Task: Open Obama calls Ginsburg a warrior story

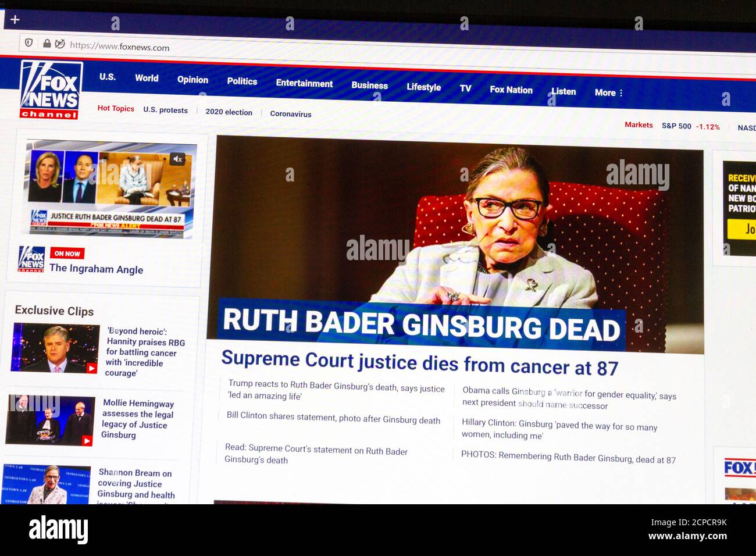Action: click(x=569, y=398)
